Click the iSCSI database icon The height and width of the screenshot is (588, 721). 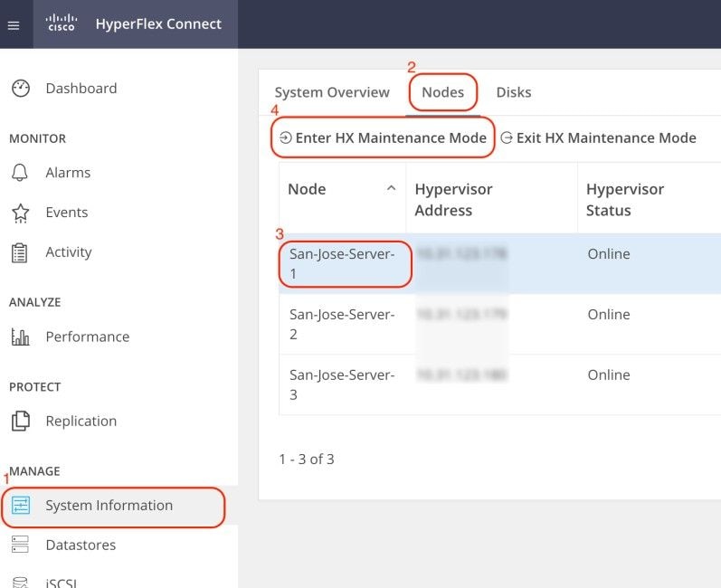[20, 582]
